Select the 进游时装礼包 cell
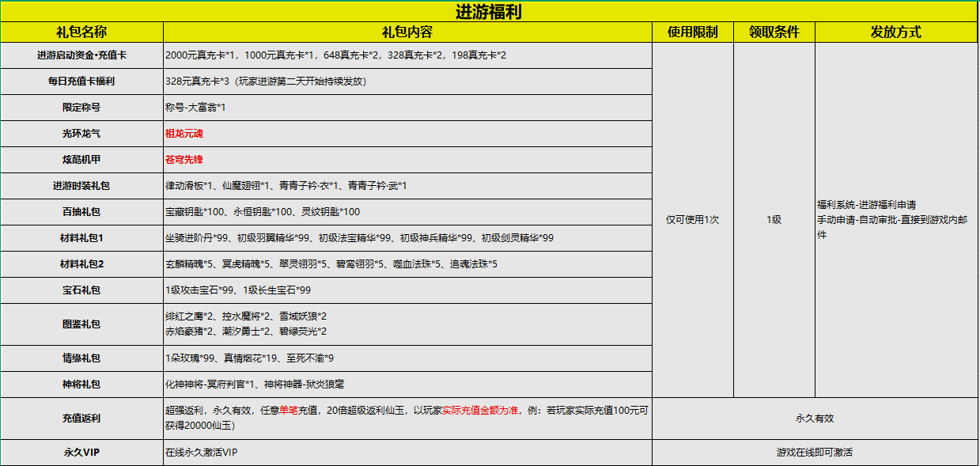Viewport: 980px width, 466px height. pos(81,186)
